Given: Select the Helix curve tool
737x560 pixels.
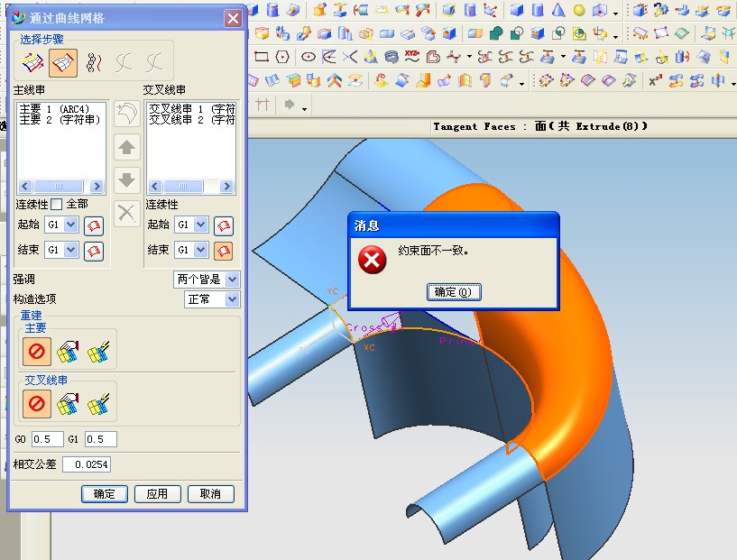Looking at the screenshot, I should pyautogui.click(x=392, y=58).
